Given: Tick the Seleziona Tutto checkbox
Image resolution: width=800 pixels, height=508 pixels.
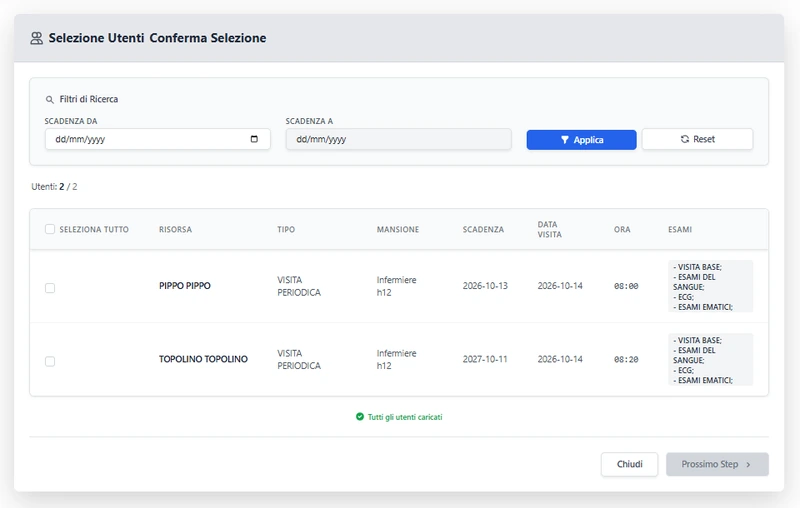Looking at the screenshot, I should pyautogui.click(x=50, y=229).
